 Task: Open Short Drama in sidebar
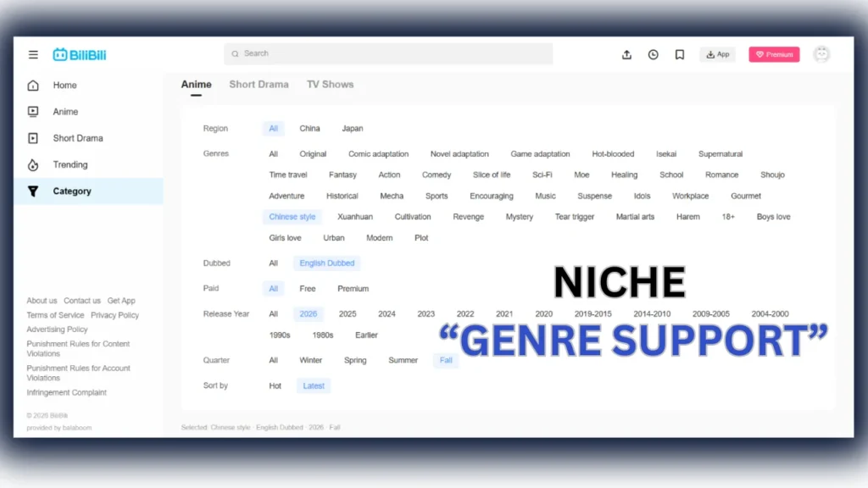click(x=77, y=138)
